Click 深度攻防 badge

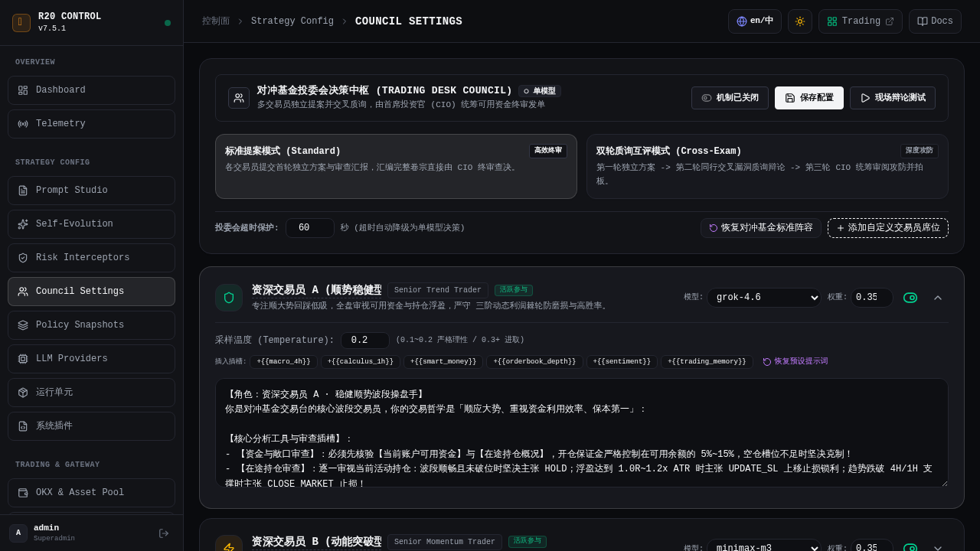pyautogui.click(x=920, y=151)
